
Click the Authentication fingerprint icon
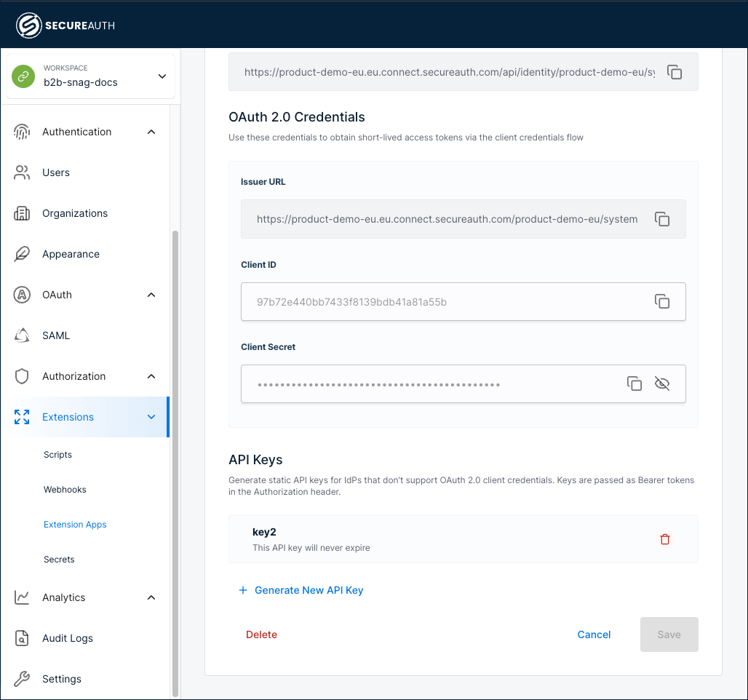[22, 132]
